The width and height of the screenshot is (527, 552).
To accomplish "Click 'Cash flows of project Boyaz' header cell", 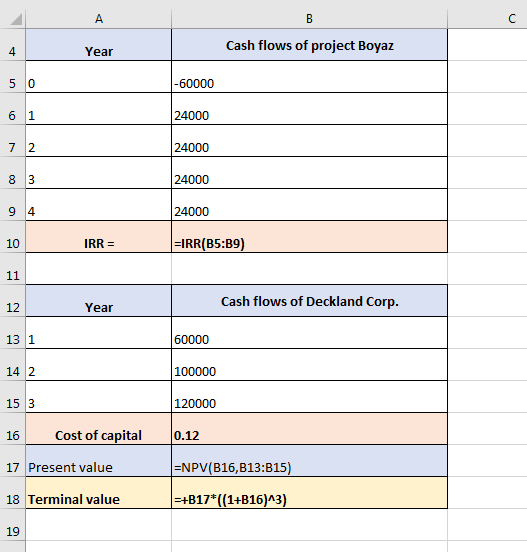I will pyautogui.click(x=309, y=45).
